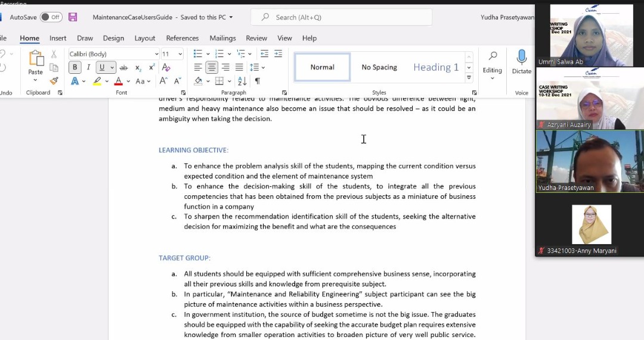The image size is (644, 340).
Task: Click the Search (Alt+Q) box
Action: [x=341, y=17]
